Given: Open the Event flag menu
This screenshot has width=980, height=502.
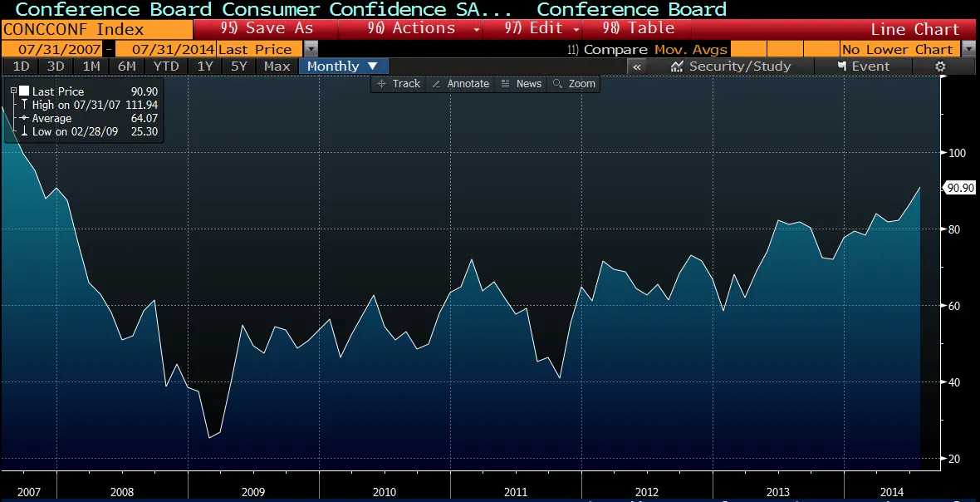Looking at the screenshot, I should point(863,66).
